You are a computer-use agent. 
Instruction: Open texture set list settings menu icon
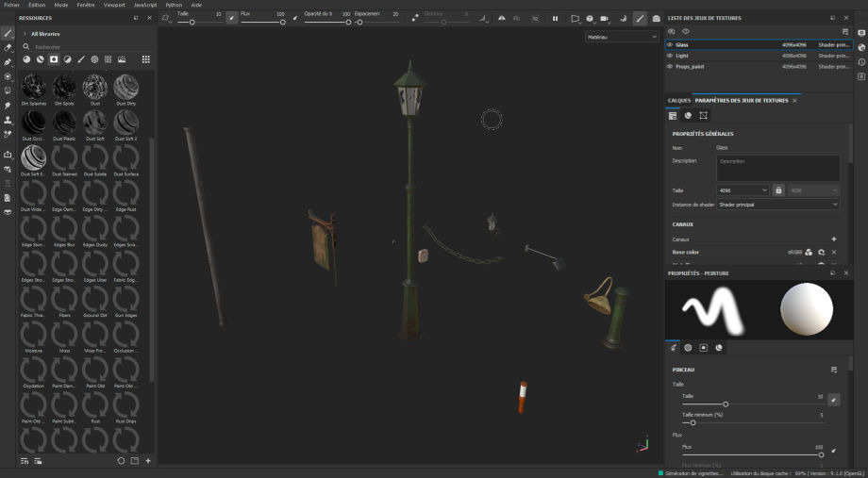pyautogui.click(x=845, y=31)
